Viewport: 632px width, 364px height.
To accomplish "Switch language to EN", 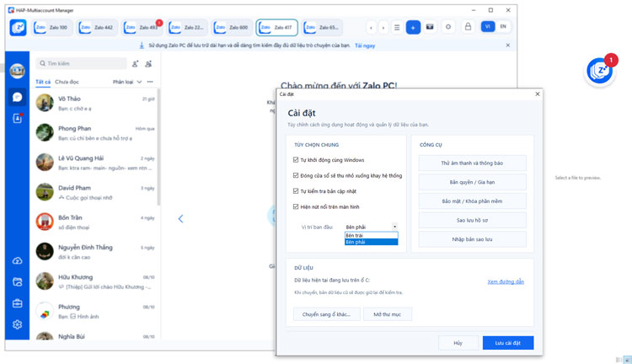I will click(x=503, y=27).
